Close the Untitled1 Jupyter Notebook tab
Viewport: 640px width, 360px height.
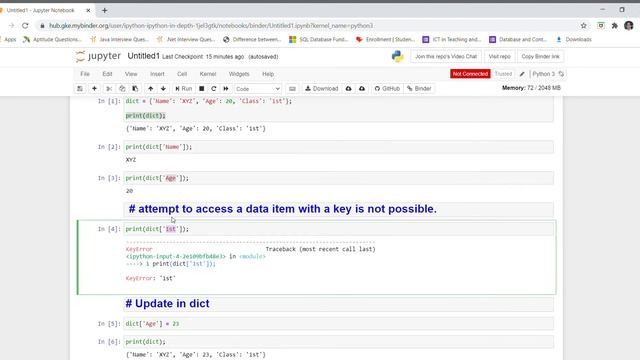coord(88,10)
